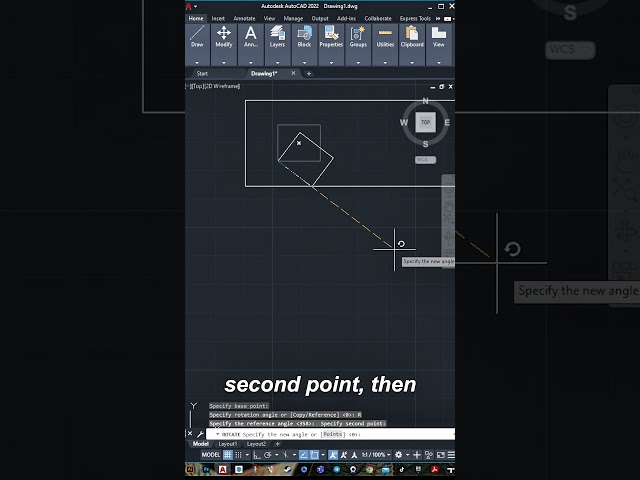Click the Points option in command line

coord(333,434)
